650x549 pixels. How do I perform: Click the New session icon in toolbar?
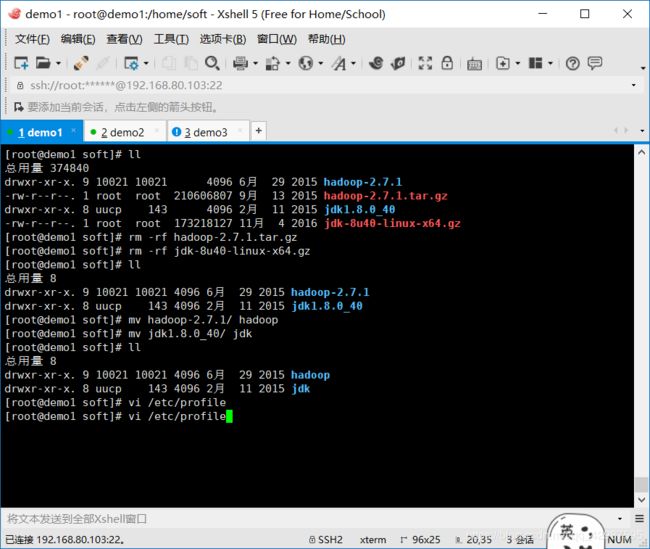21,63
